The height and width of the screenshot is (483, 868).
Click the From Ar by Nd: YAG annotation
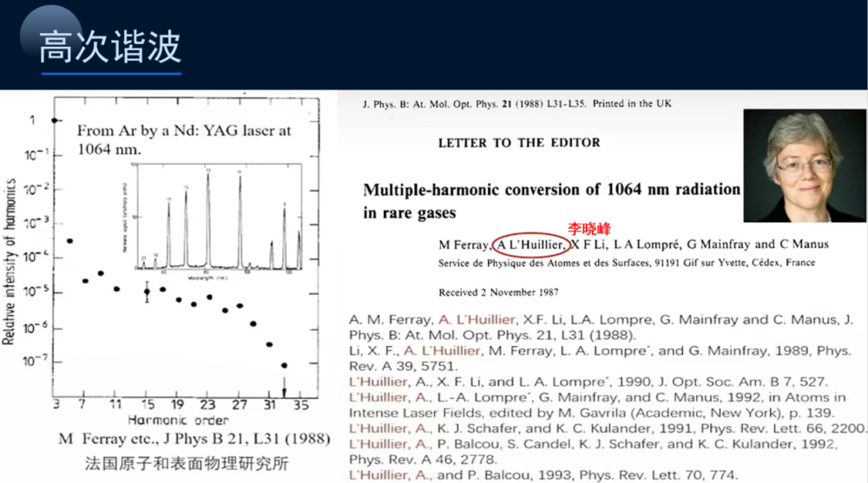[x=183, y=140]
